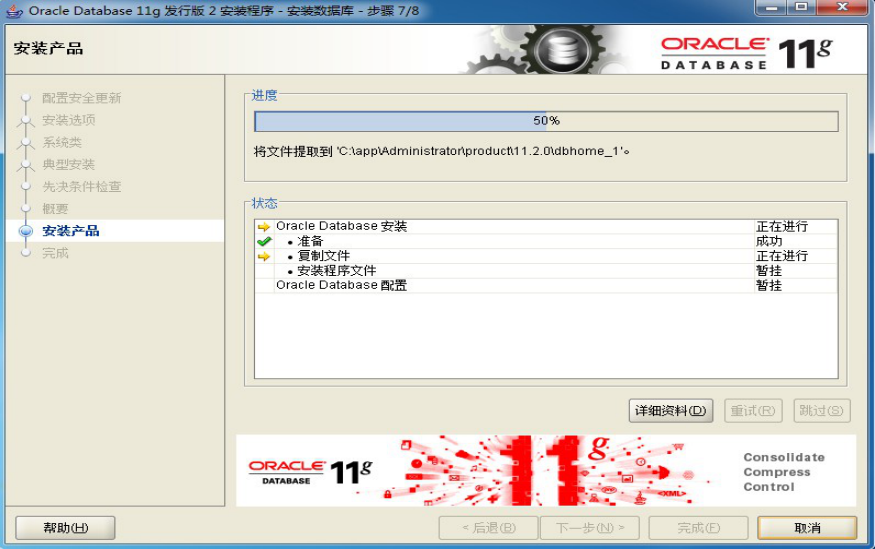Viewport: 875px width, 549px height.
Task: Open the 详细资料(D) details button
Action: pos(671,411)
